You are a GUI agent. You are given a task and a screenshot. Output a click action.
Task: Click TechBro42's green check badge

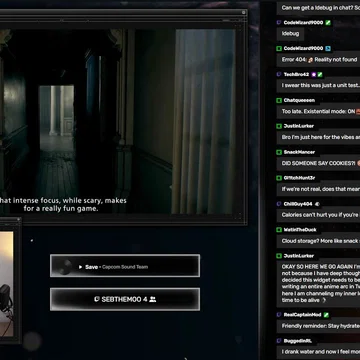[x=320, y=75]
